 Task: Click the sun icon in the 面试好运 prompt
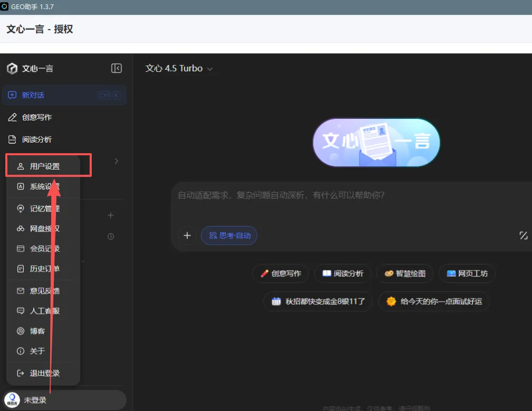pyautogui.click(x=391, y=301)
